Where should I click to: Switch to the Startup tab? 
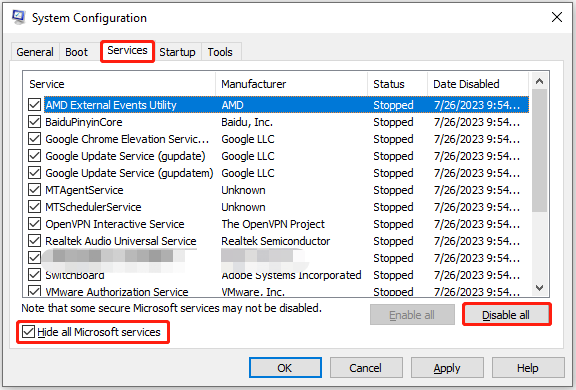click(177, 52)
